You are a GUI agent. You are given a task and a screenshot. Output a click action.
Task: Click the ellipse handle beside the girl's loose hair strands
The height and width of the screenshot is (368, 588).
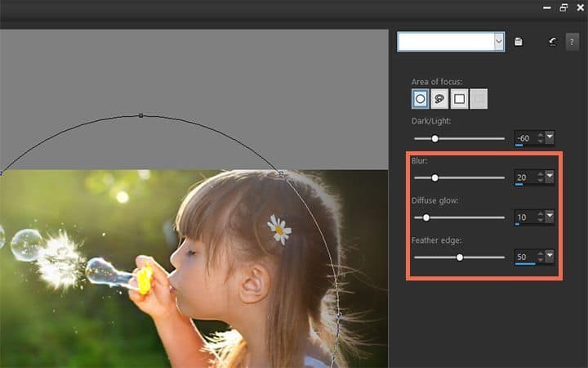tap(339, 316)
